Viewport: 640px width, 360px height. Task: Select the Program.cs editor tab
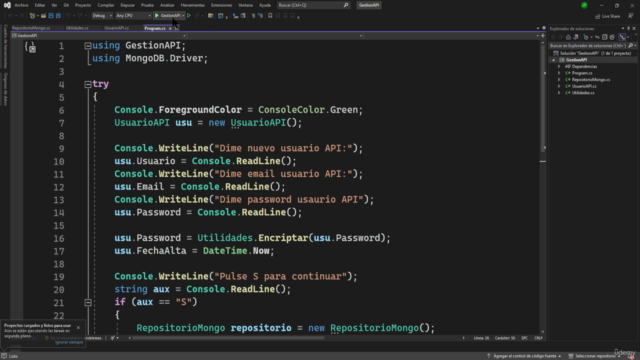click(155, 28)
